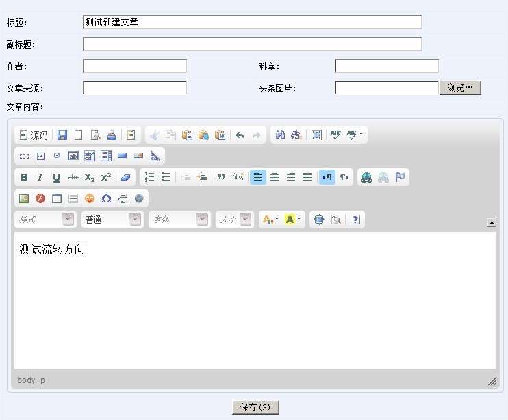508x420 pixels.
Task: Click the Save icon in editor toolbar
Action: (62, 135)
